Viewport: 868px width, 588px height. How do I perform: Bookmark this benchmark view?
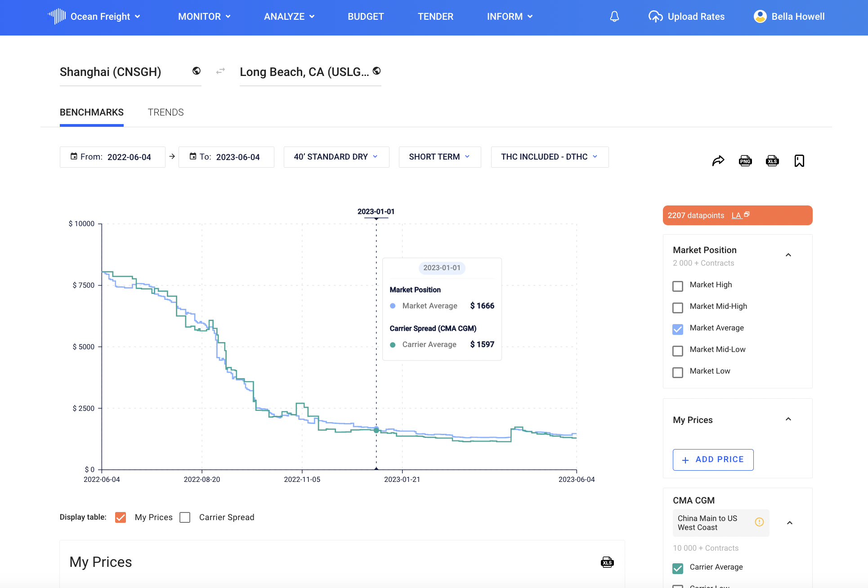[x=799, y=161]
